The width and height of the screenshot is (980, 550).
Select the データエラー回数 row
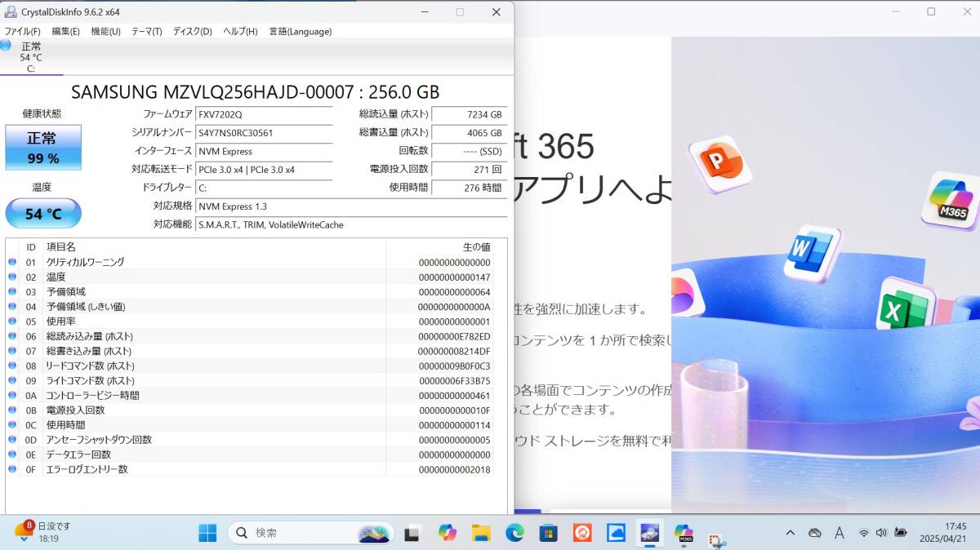249,455
